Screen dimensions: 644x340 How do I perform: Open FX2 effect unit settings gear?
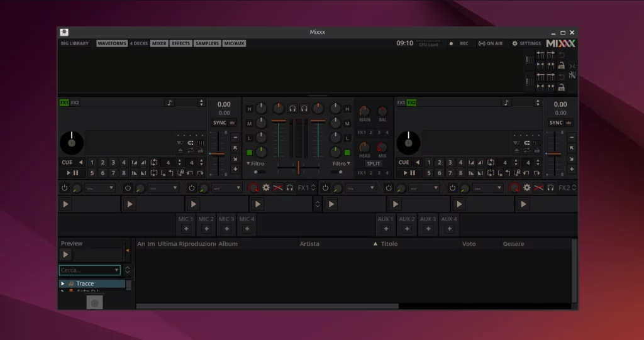(x=527, y=188)
